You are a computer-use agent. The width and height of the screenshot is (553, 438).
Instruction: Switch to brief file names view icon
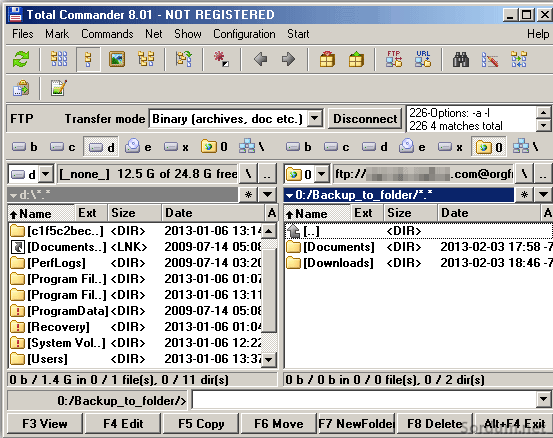59,59
